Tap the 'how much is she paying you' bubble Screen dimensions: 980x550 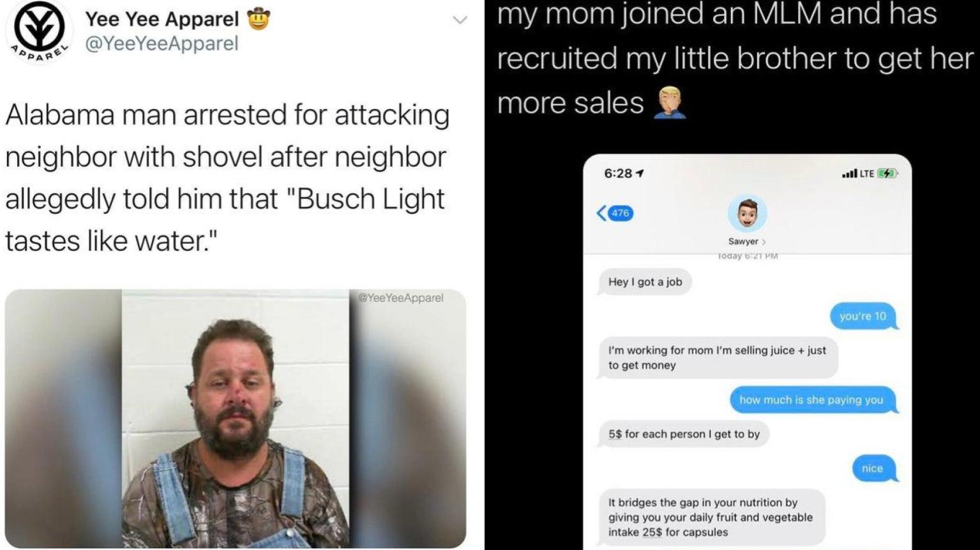[x=812, y=400]
